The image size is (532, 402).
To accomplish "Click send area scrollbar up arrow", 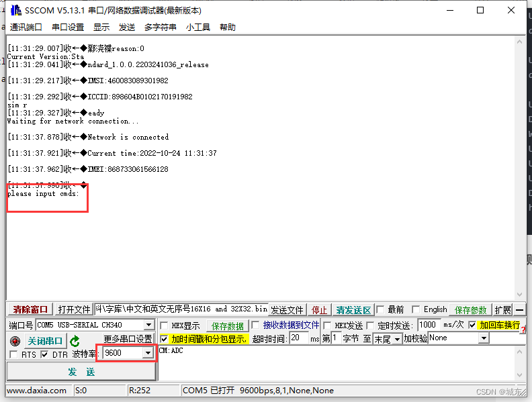I will [519, 352].
